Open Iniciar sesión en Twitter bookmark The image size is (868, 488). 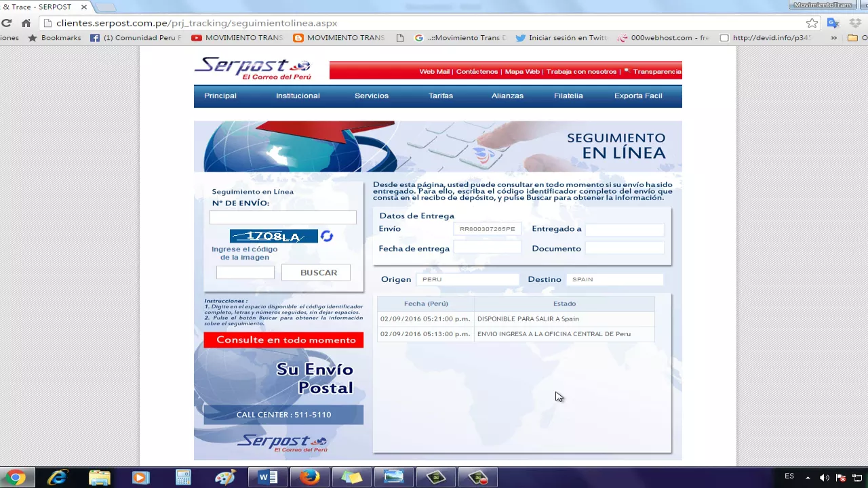(561, 38)
